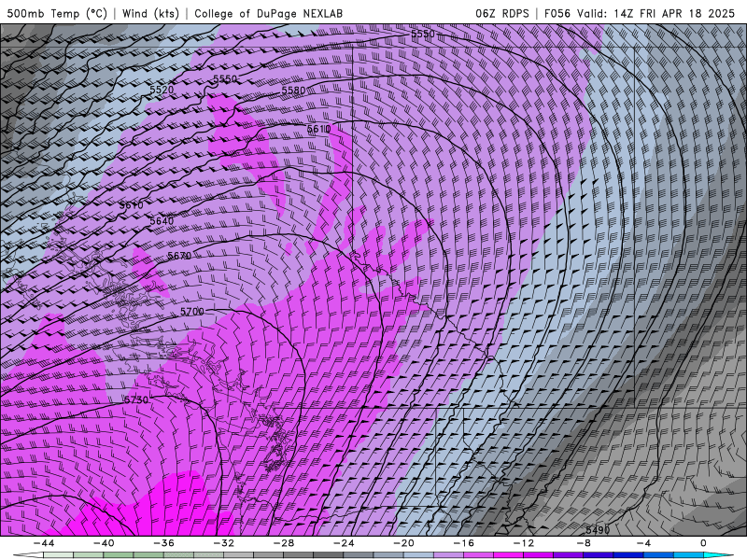Viewport: 747px width, 560px height.
Task: Click the -8 colorbar tick label
Action: [x=585, y=543]
